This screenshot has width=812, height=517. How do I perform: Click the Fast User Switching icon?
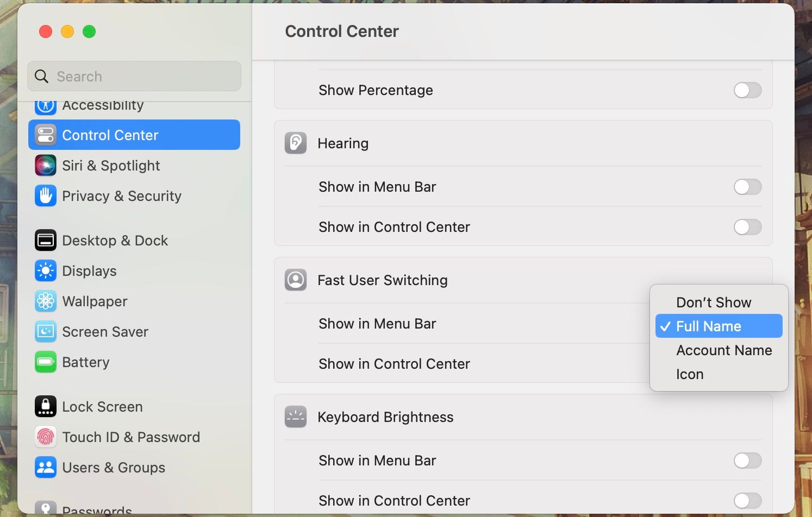coord(296,280)
